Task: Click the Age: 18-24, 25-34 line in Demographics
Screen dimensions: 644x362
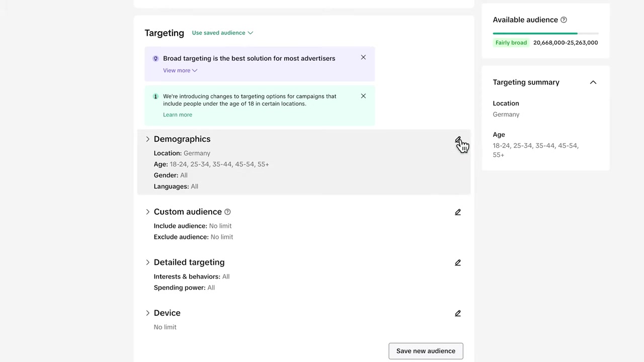Action: tap(211, 164)
